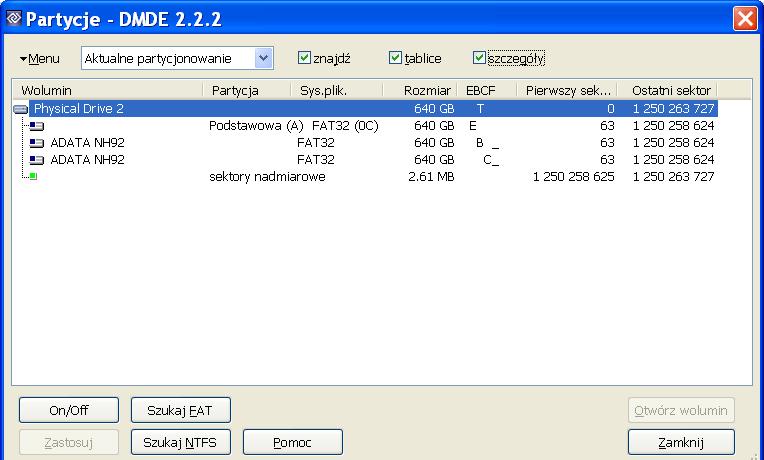Open Pomoc help button
Viewport: 764px width, 460px height.
(x=293, y=442)
